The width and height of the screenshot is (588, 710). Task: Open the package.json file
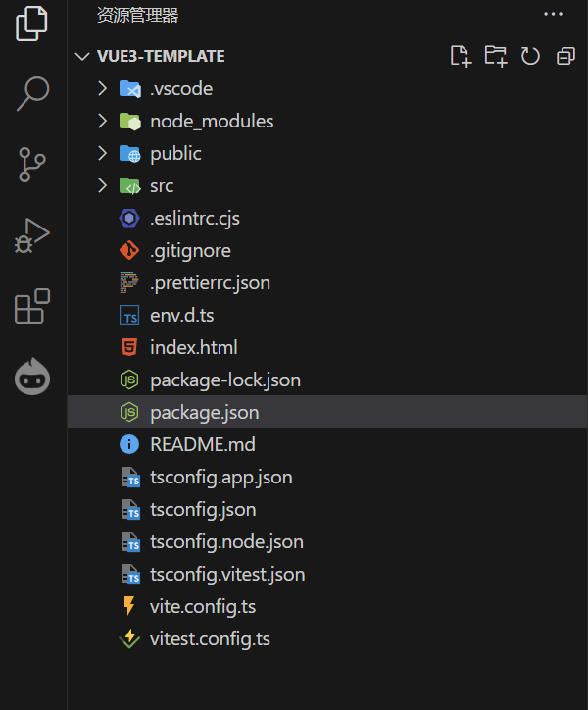tap(204, 413)
